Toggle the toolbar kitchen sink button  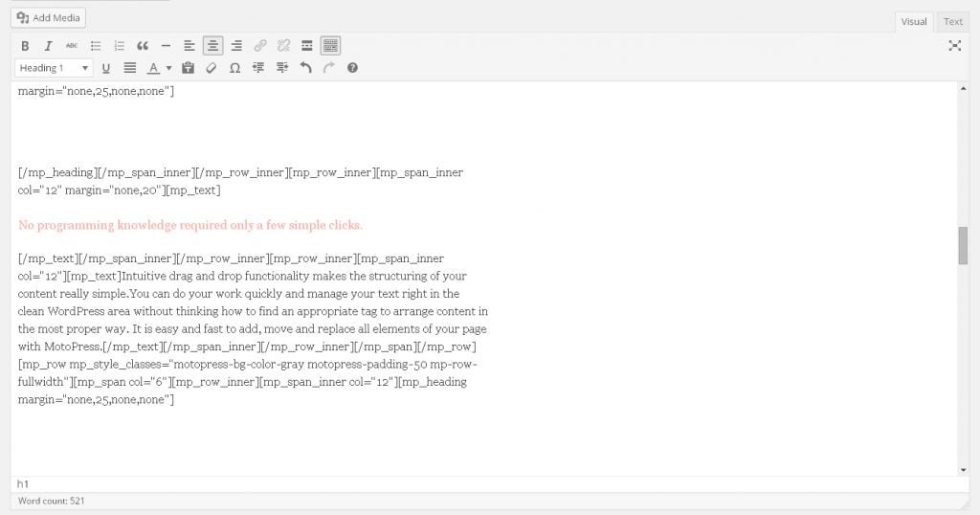coord(330,45)
